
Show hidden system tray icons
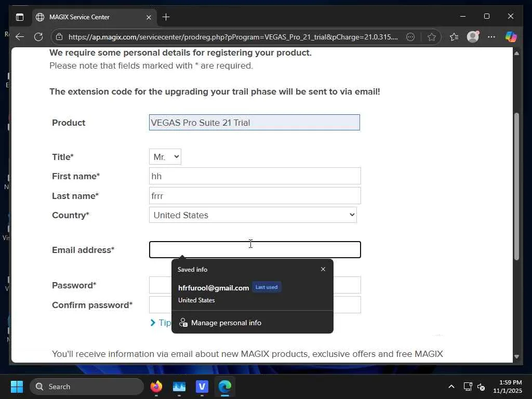451,387
